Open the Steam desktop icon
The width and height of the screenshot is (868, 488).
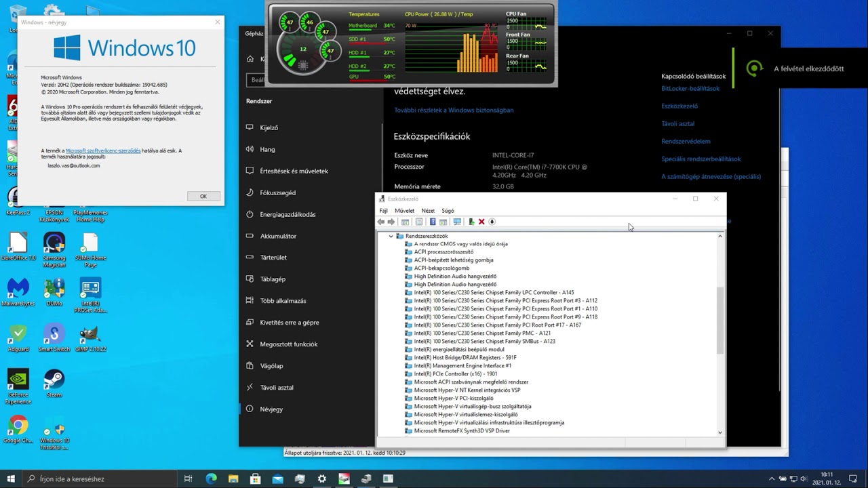(x=54, y=384)
